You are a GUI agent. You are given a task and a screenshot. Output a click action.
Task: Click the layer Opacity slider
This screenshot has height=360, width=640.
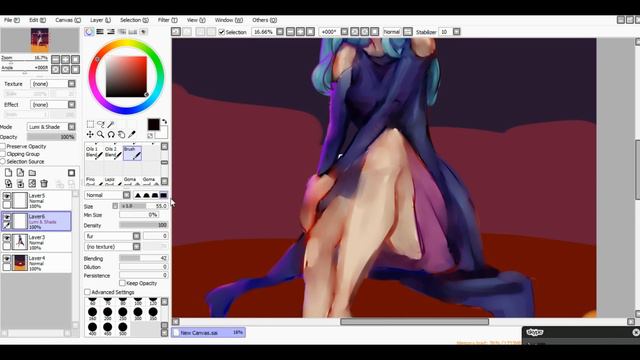(x=51, y=137)
